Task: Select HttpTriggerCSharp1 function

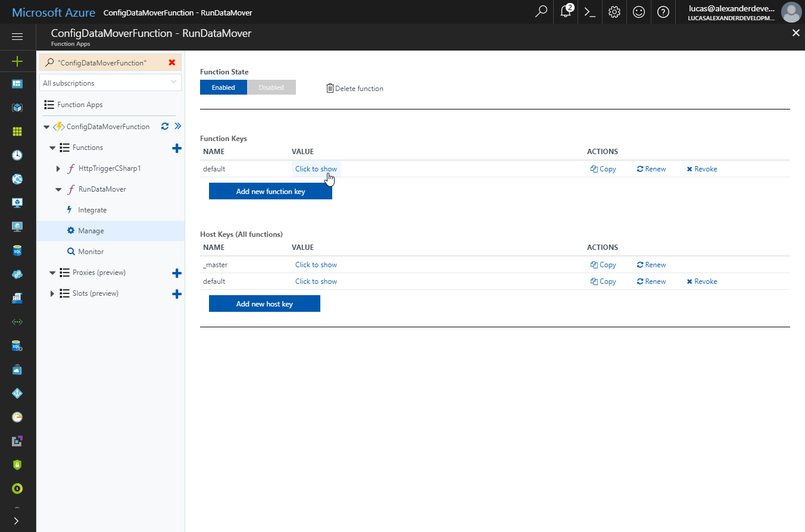Action: 110,168
